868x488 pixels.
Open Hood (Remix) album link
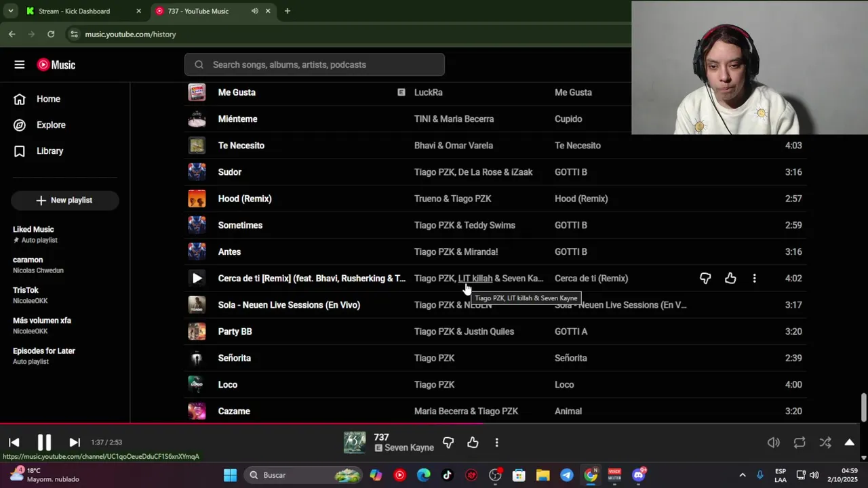click(581, 199)
